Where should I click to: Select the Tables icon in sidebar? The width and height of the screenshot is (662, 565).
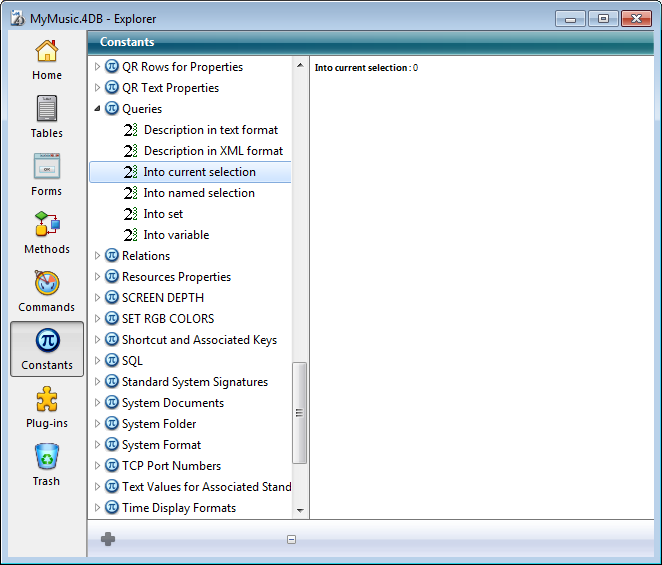coord(46,109)
